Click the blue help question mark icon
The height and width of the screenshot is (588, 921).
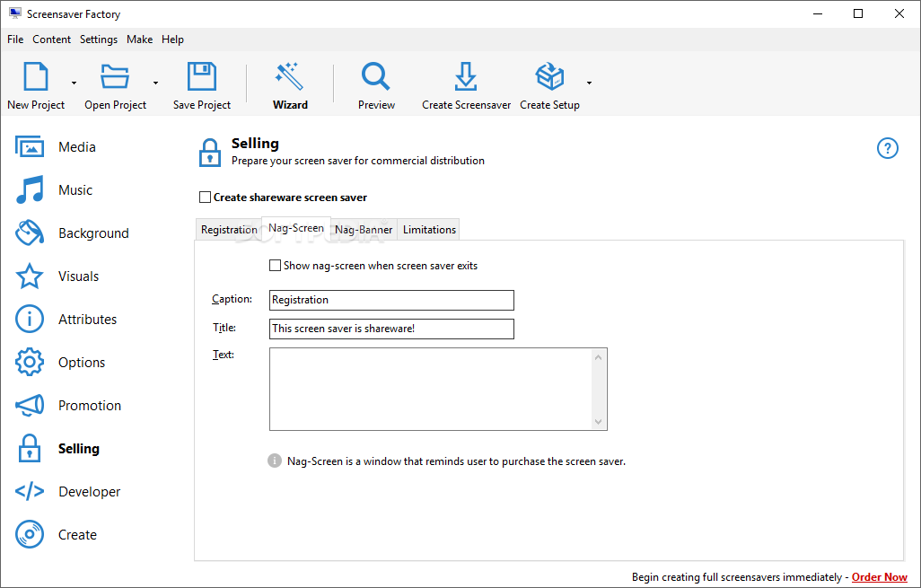[888, 148]
